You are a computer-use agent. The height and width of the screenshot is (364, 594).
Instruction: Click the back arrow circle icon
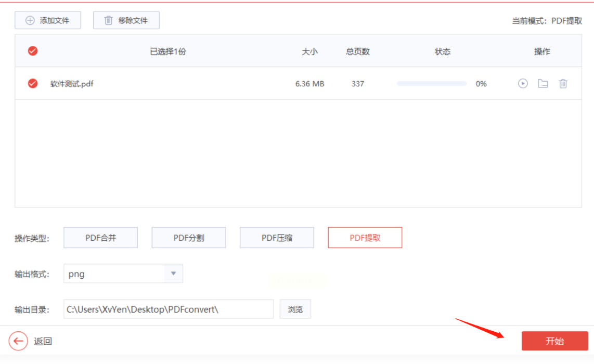point(18,341)
